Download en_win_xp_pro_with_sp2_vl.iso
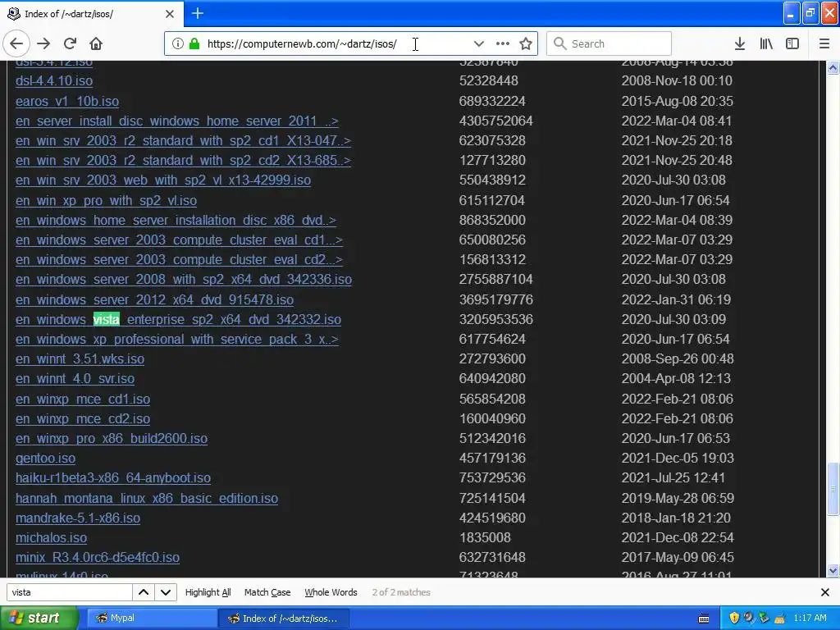This screenshot has width=840, height=630. pyautogui.click(x=106, y=200)
